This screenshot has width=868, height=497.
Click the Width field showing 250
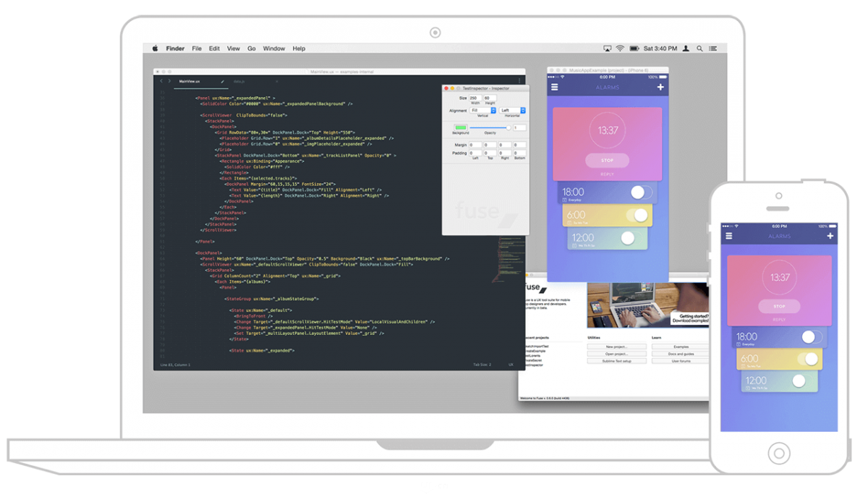point(475,98)
